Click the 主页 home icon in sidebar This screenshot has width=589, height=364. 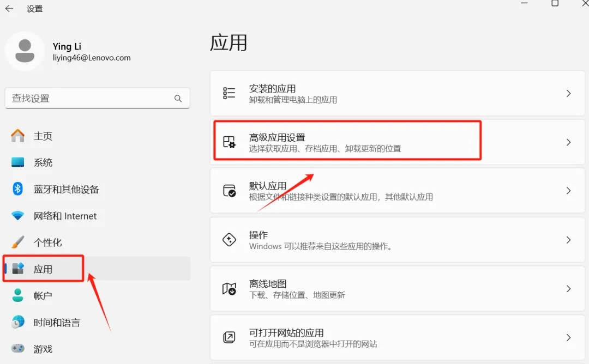(x=18, y=136)
